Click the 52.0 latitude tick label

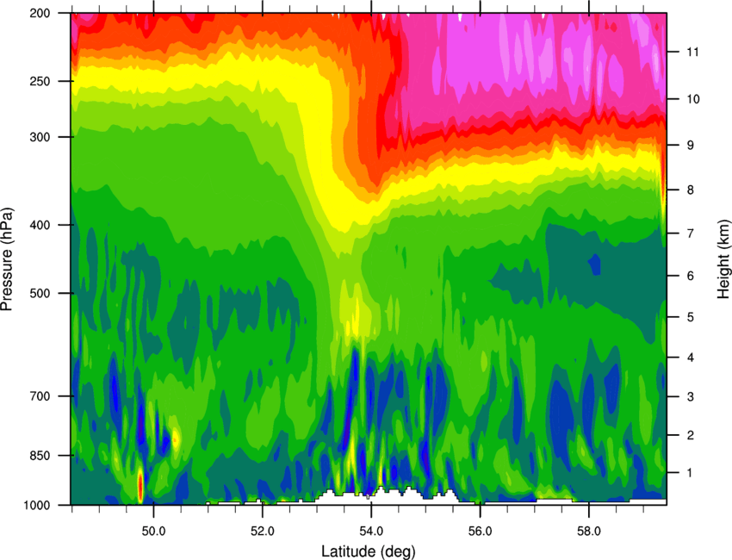point(263,531)
